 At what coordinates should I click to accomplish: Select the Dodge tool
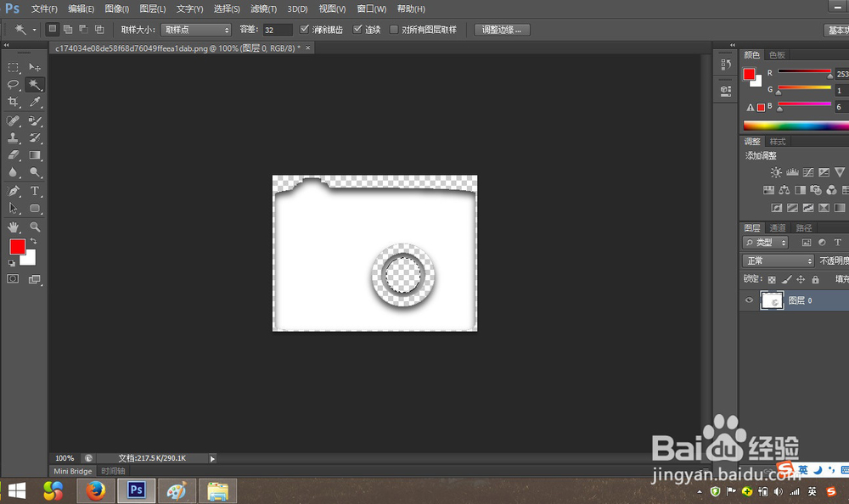tap(35, 172)
